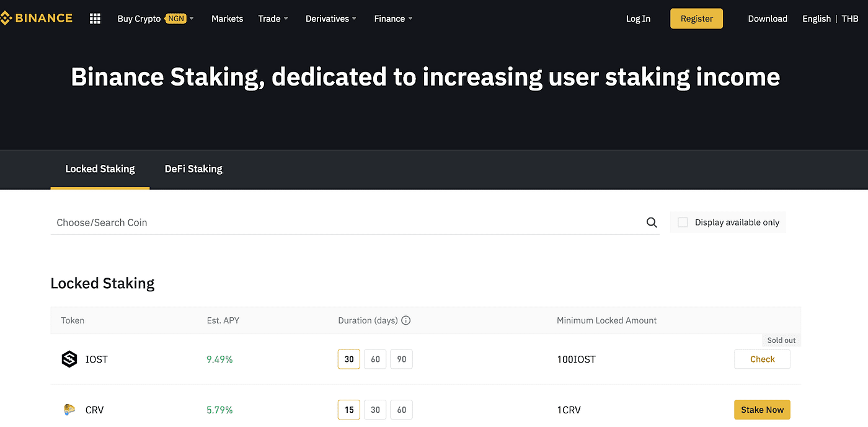868x427 pixels.
Task: Expand the Finance dropdown menu
Action: tap(393, 19)
